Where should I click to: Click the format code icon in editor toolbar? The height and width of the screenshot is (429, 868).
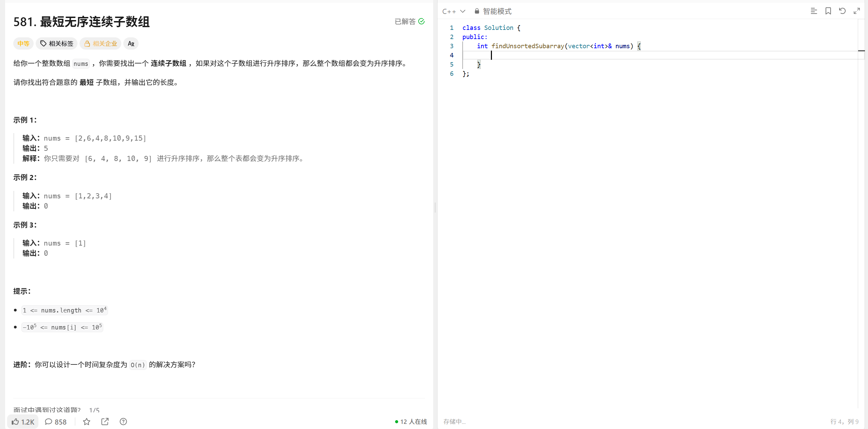point(814,11)
